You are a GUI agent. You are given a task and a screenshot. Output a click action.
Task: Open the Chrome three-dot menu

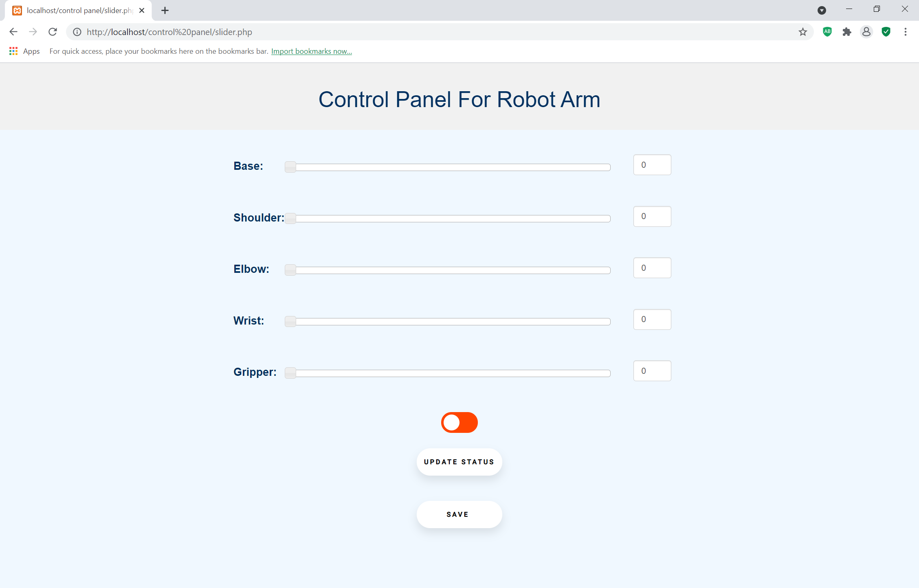point(905,32)
